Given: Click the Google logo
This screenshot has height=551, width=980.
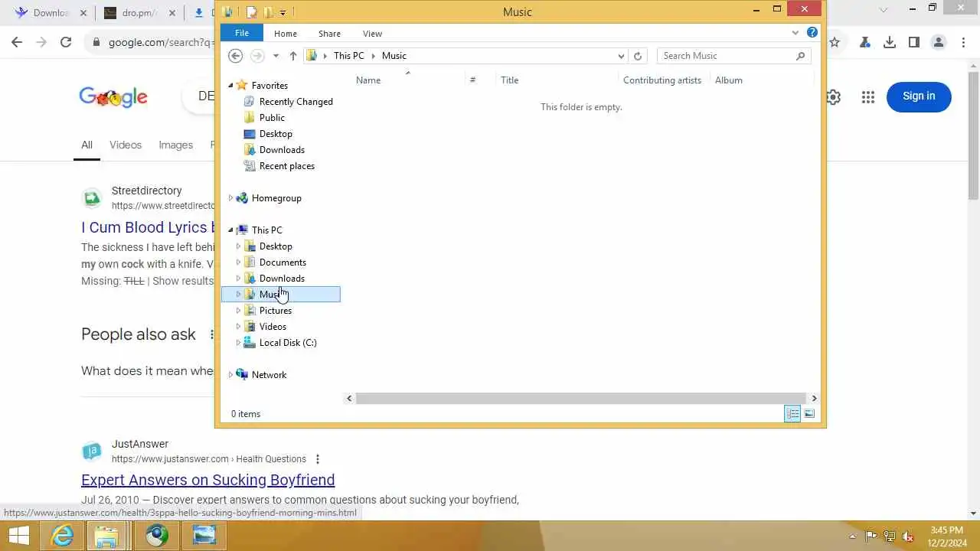Looking at the screenshot, I should pos(113,97).
